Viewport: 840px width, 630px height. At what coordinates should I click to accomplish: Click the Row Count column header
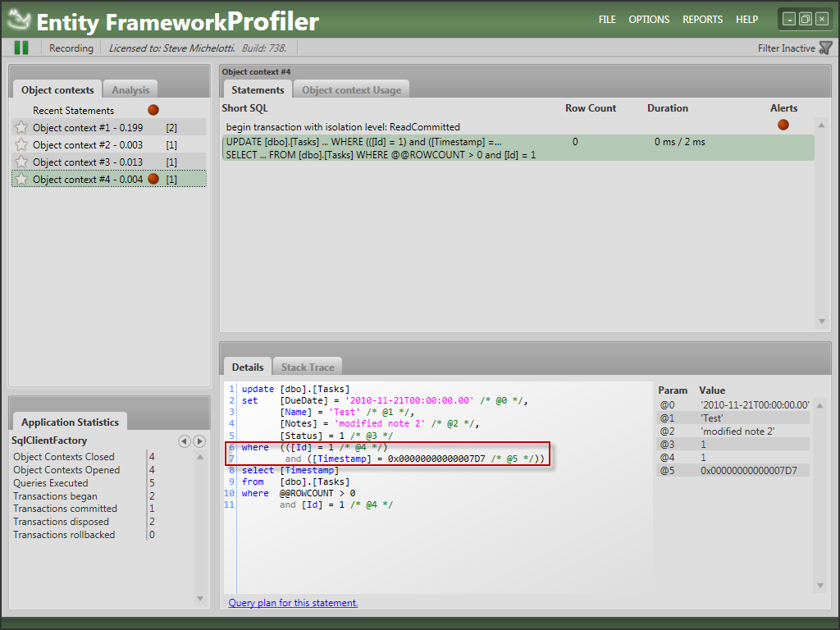591,107
